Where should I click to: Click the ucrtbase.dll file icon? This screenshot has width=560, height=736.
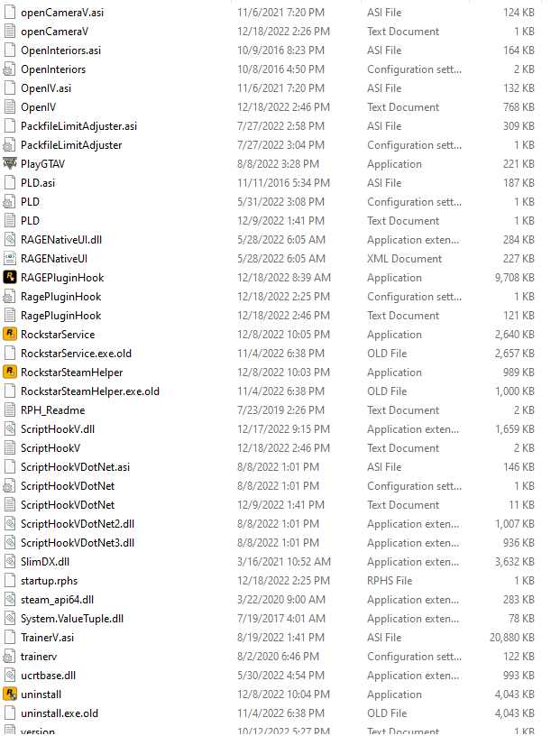point(9,676)
